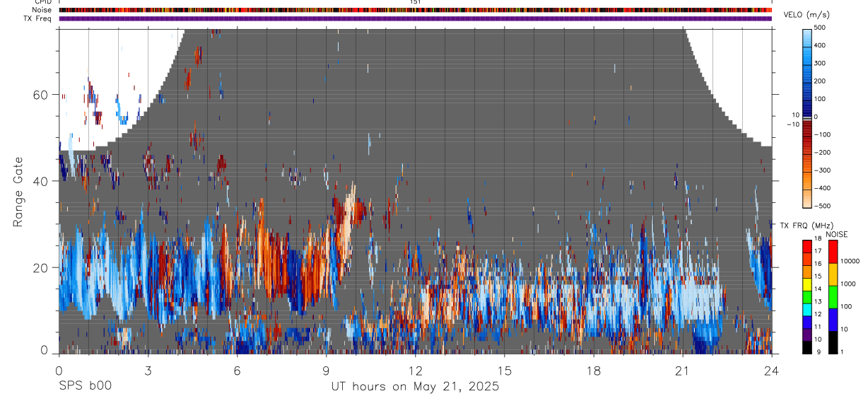
Task: Click the 24 tick on UT hours axis
Action: [772, 371]
